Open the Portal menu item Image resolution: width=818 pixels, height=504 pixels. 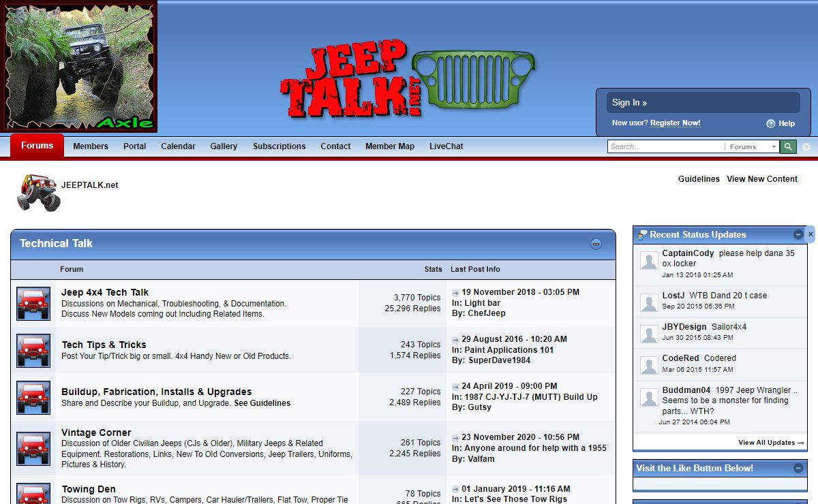pyautogui.click(x=135, y=146)
